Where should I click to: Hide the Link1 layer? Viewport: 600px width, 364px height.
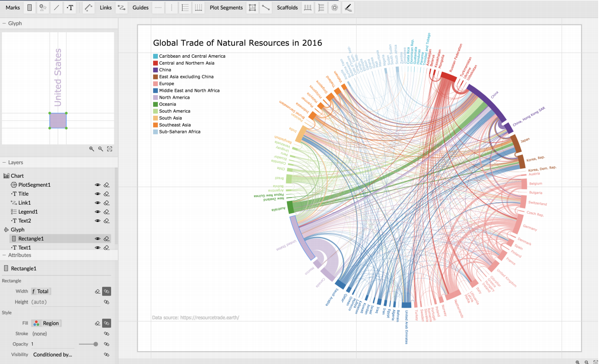click(97, 203)
